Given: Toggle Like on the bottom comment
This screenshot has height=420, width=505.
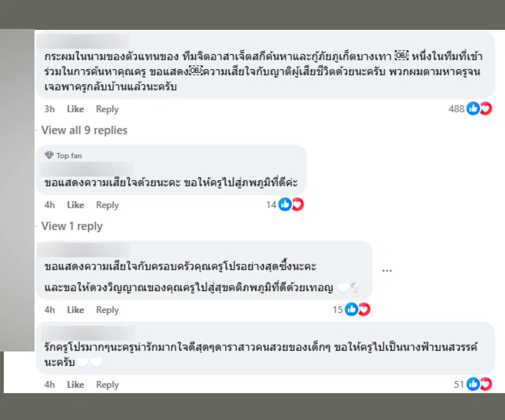Looking at the screenshot, I should 75,384.
